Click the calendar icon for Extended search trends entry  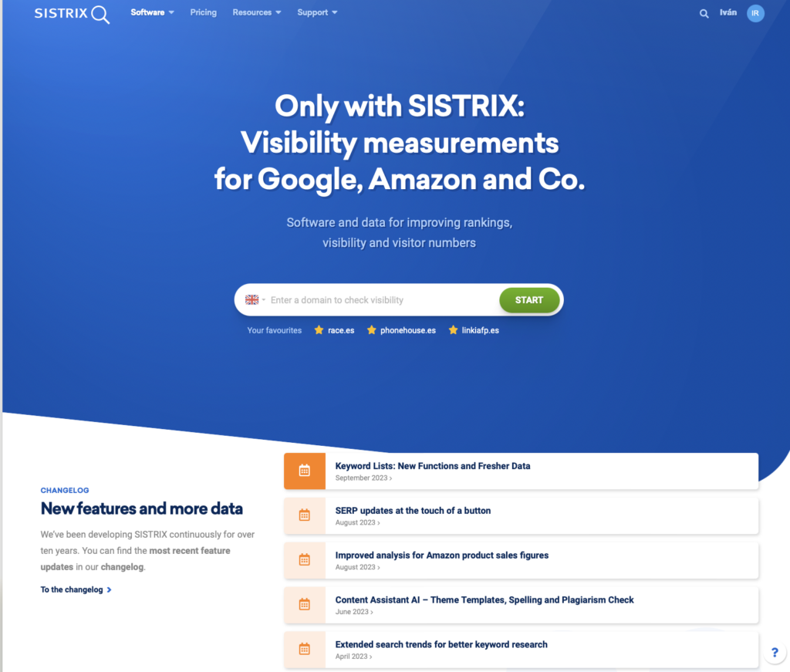[x=304, y=649]
